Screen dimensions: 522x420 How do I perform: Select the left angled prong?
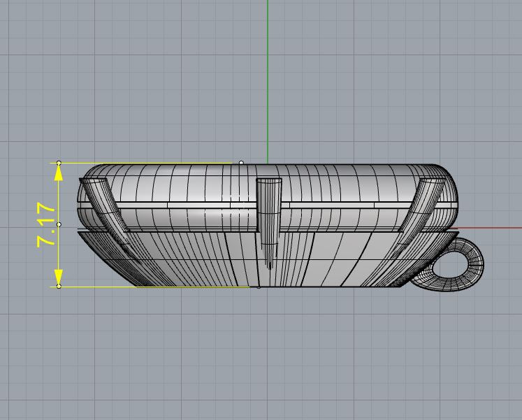[105, 206]
